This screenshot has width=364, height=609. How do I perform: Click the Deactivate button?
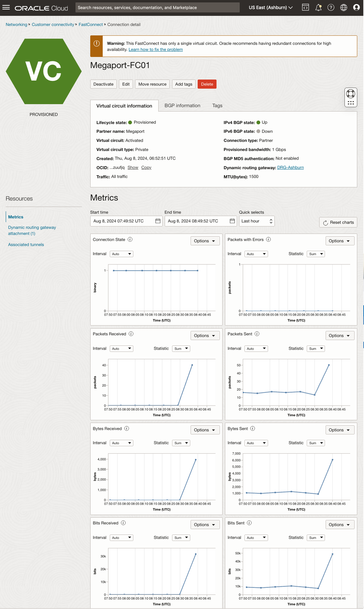pyautogui.click(x=103, y=84)
